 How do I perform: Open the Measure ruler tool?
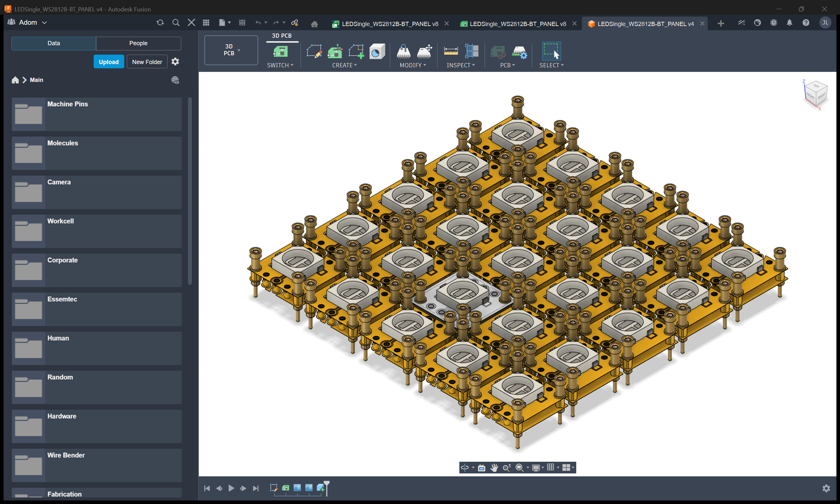click(451, 51)
